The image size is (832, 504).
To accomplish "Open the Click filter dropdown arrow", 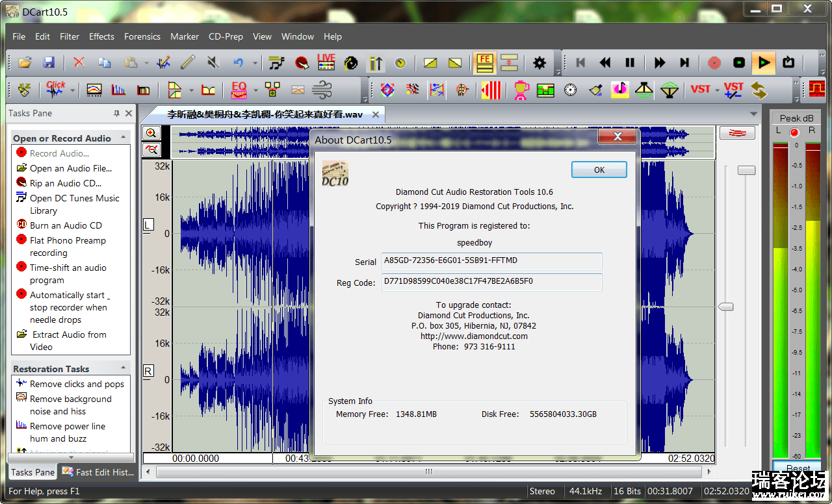I will pos(73,90).
